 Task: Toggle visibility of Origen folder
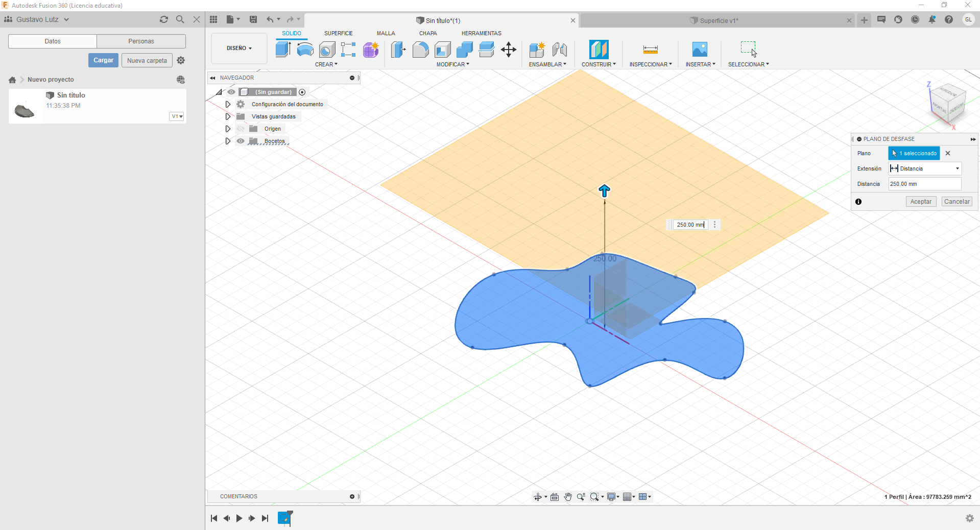point(241,129)
